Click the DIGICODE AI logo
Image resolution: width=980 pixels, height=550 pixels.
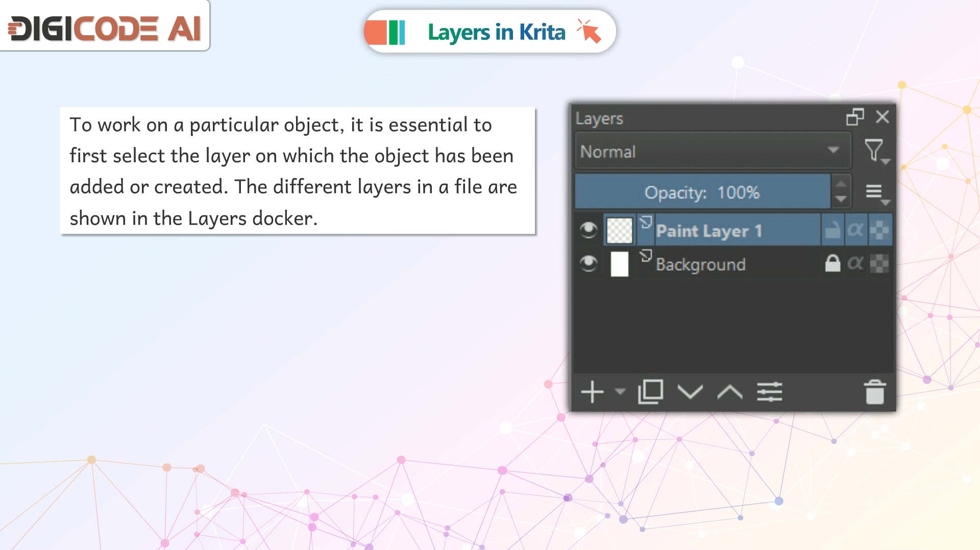pos(105,28)
